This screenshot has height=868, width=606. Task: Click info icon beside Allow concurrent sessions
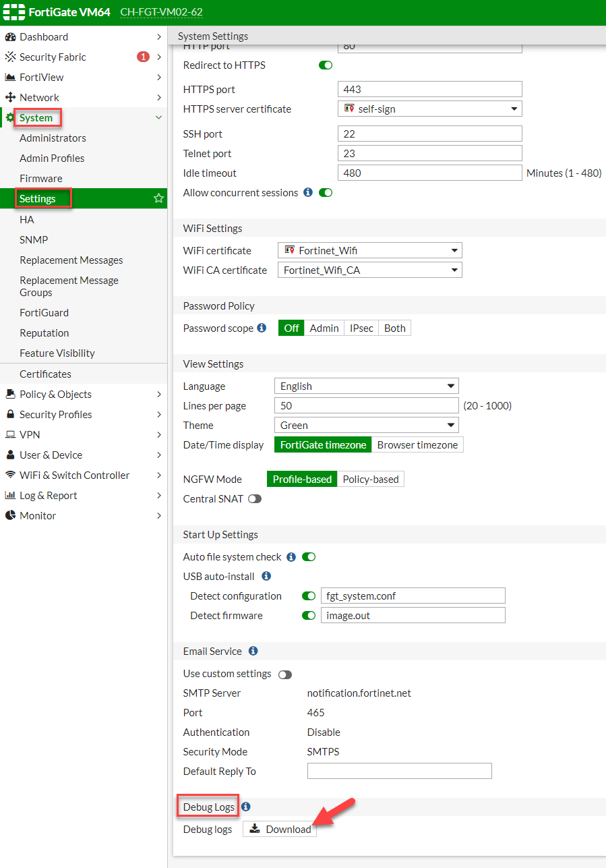tap(308, 192)
